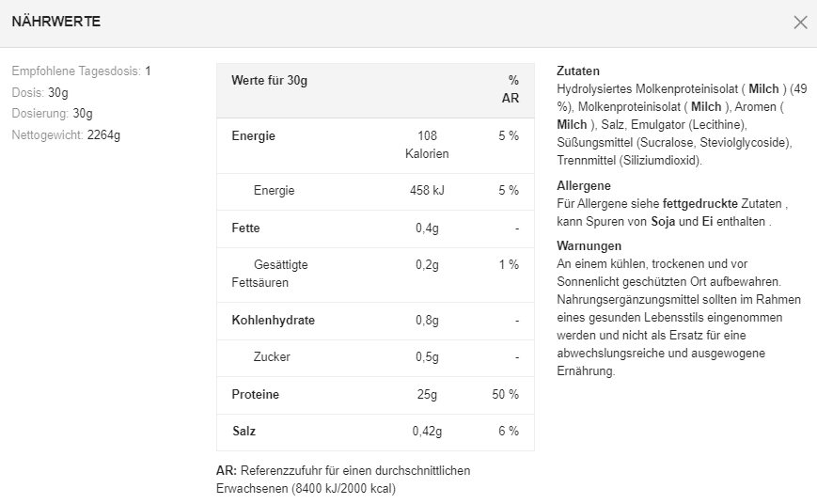Screen dimensions: 817x504
Task: Click the Salz row label
Action: click(244, 432)
